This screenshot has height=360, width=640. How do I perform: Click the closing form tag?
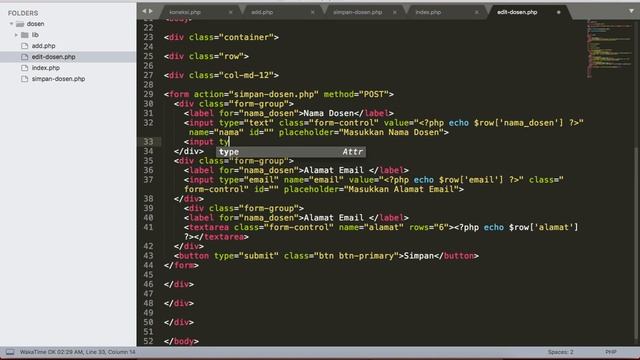coord(181,265)
